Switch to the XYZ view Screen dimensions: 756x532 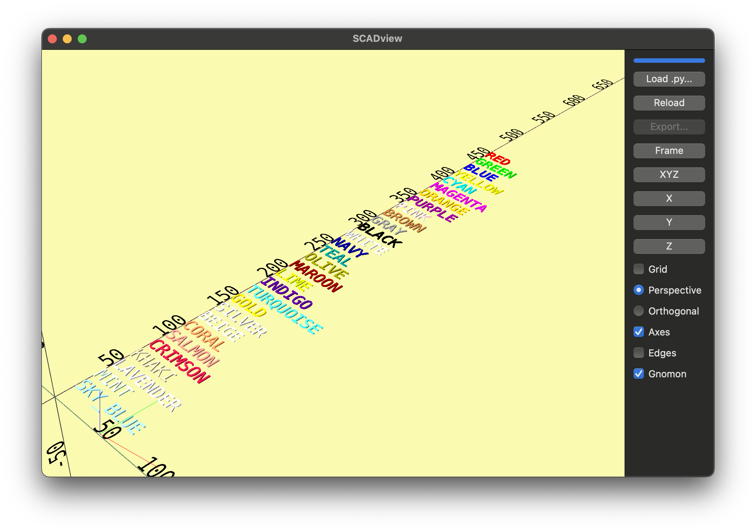pos(669,175)
